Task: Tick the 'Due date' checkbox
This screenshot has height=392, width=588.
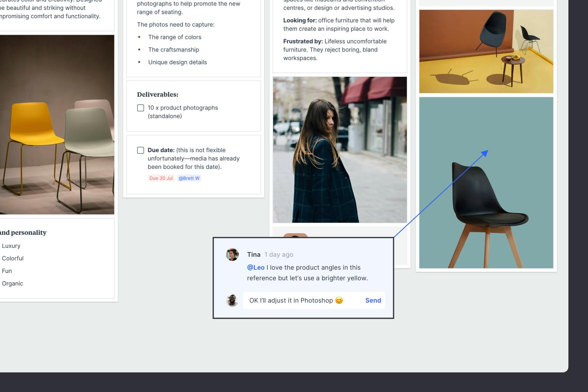Action: [141, 150]
